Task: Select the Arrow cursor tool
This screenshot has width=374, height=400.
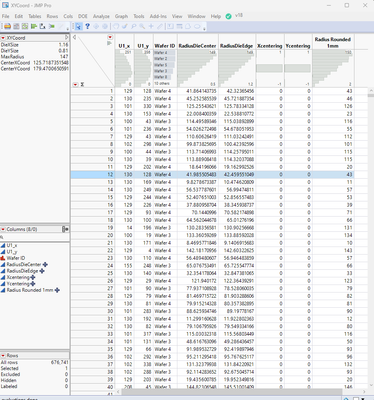Action: pos(78,26)
